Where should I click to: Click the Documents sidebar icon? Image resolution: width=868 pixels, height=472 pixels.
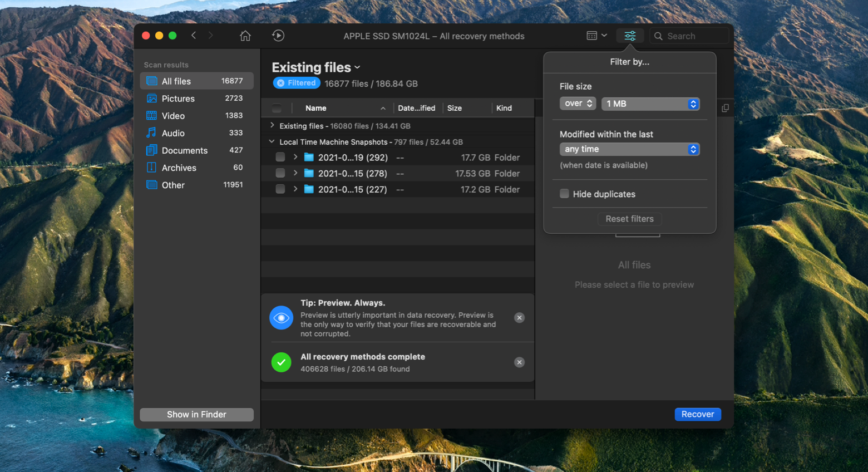click(151, 150)
